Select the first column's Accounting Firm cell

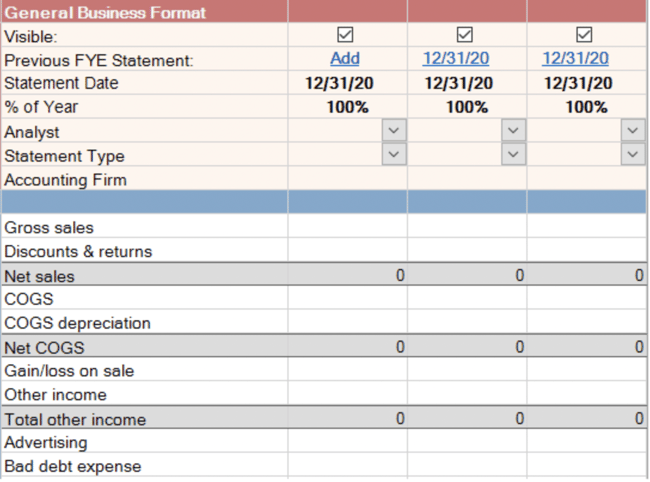click(x=347, y=179)
